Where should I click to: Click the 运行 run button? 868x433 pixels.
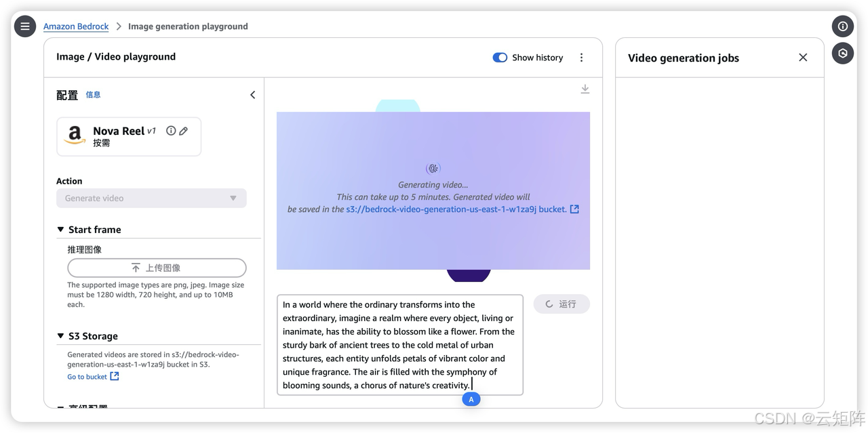(x=561, y=304)
